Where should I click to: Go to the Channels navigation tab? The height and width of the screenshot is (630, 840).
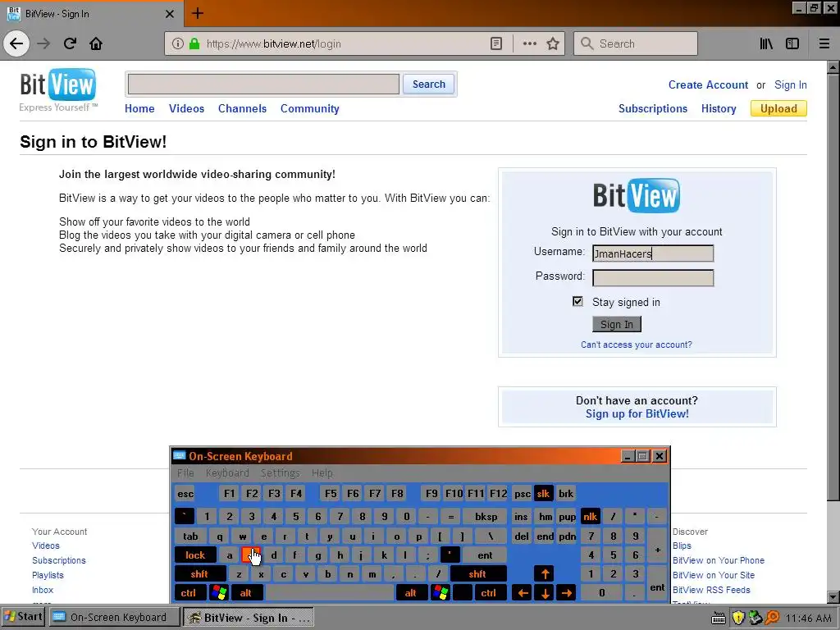pos(242,108)
